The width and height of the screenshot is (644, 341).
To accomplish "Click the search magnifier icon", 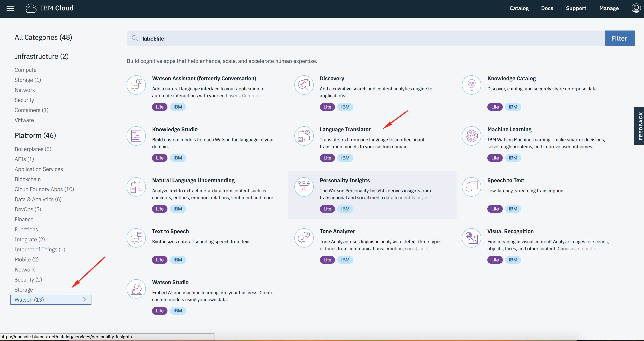I will 135,38.
